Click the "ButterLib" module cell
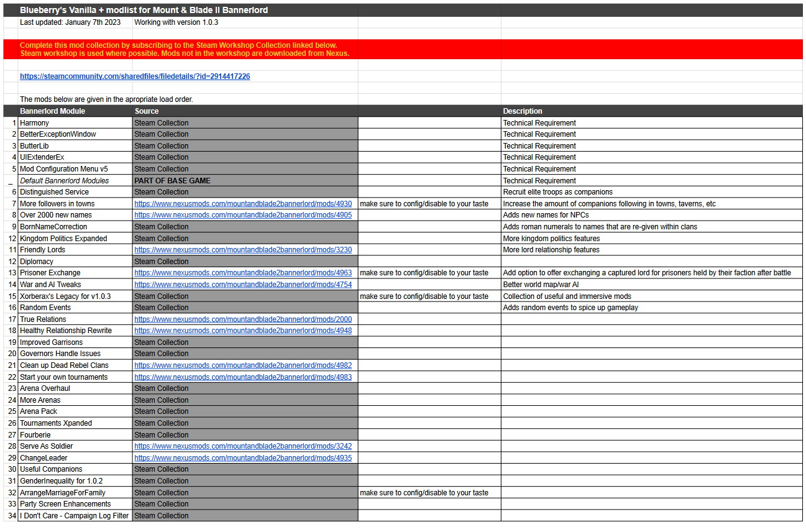Screen dimensions: 806x532 pyautogui.click(x=75, y=146)
